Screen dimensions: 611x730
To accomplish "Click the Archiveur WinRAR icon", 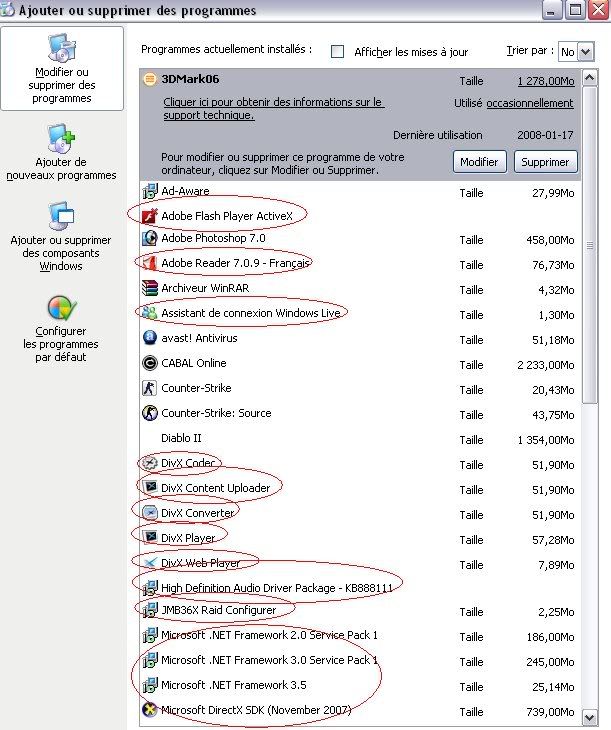I will coord(150,288).
